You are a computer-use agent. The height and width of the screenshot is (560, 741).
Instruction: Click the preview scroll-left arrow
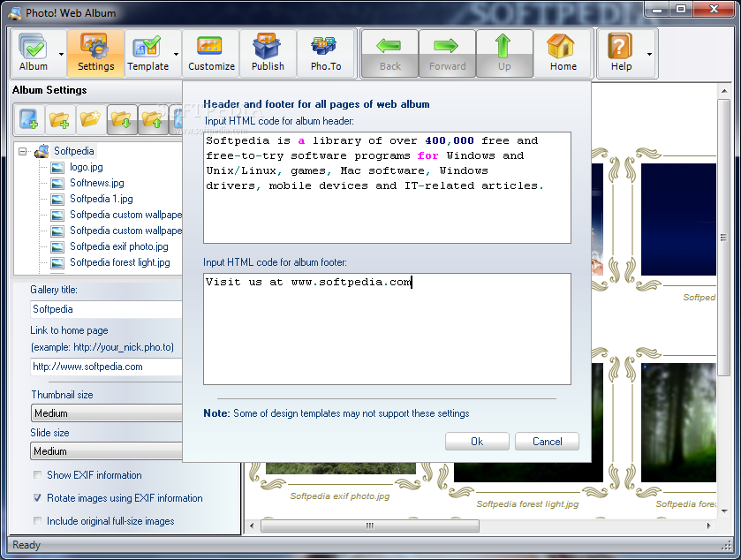(x=252, y=526)
